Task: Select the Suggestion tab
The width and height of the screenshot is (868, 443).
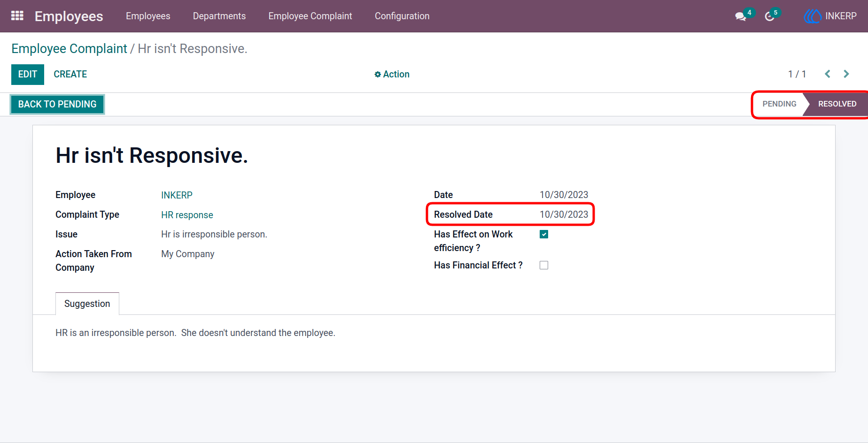Action: pos(87,304)
